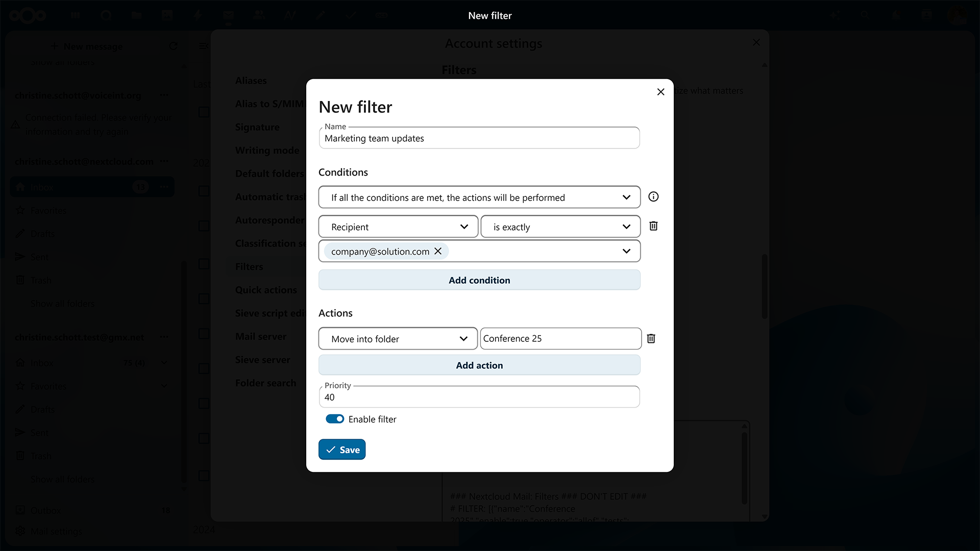Expand the recipient address value dropdown
This screenshot has height=551, width=980.
pyautogui.click(x=626, y=251)
